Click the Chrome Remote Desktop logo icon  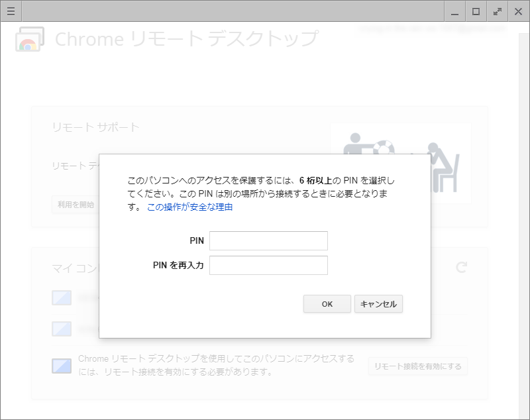30,39
